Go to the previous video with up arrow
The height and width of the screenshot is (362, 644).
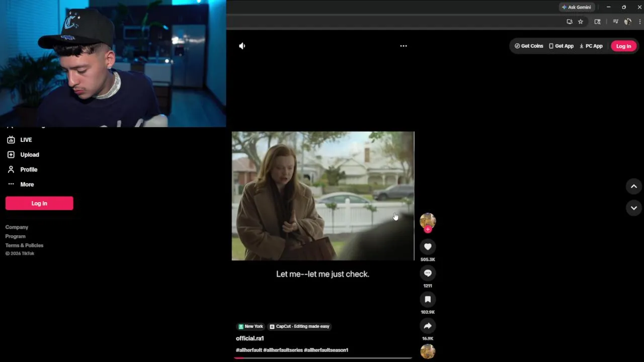point(634,187)
